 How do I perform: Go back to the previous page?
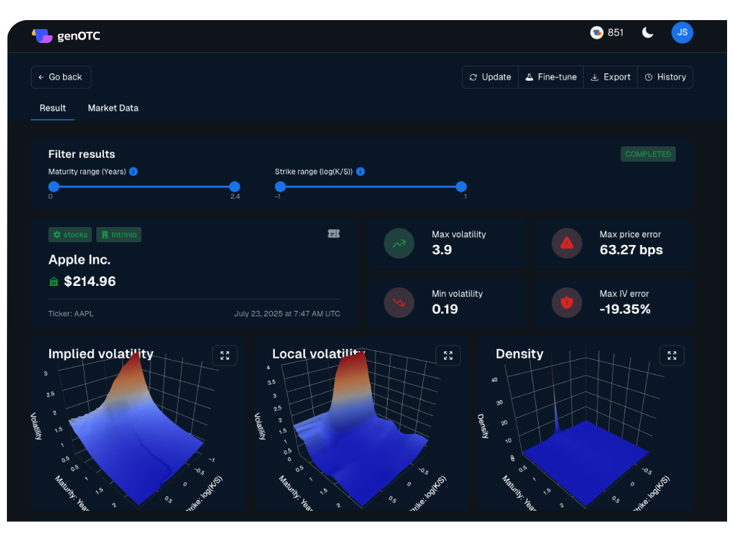(61, 78)
